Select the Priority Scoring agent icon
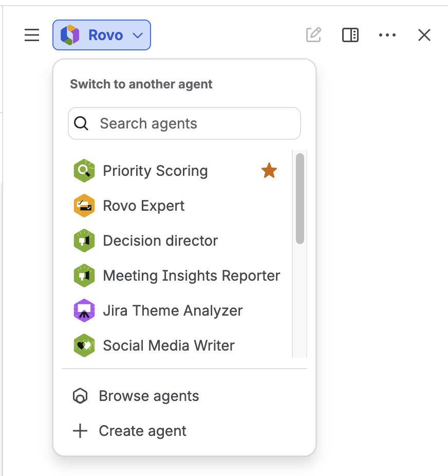 (84, 170)
